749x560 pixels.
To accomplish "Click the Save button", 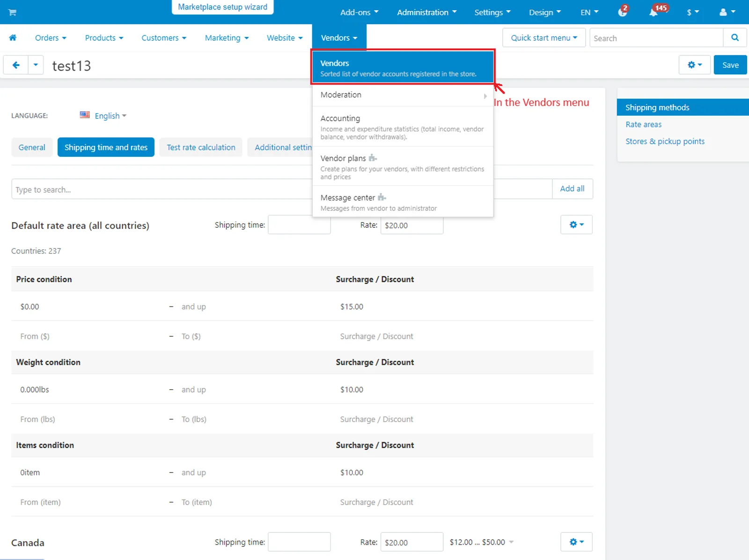I will click(730, 65).
